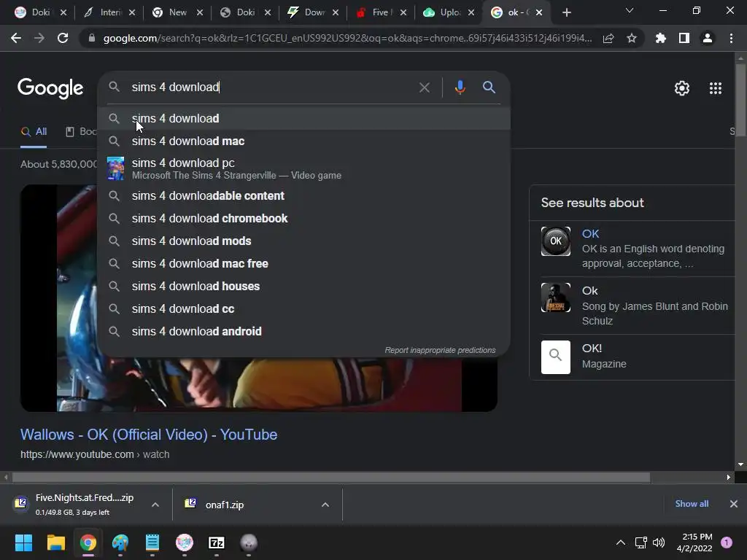Screen dimensions: 747x560
Task: Start voice search with microphone
Action: point(460,87)
